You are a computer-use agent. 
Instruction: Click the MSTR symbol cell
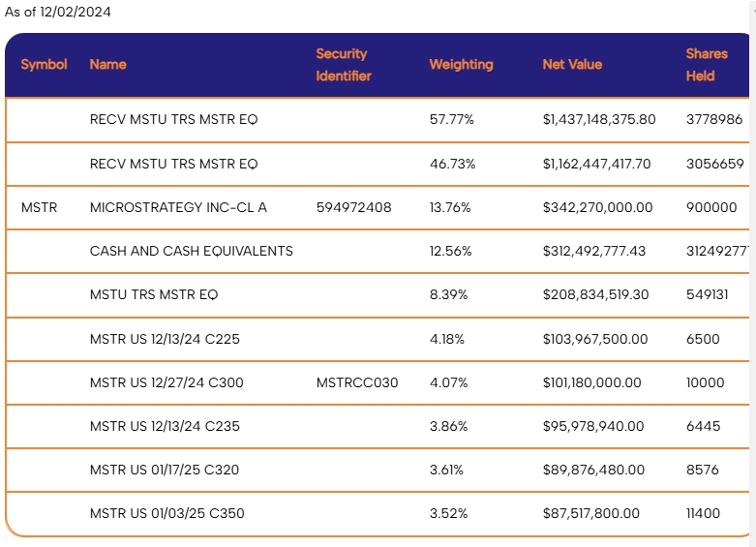click(39, 207)
